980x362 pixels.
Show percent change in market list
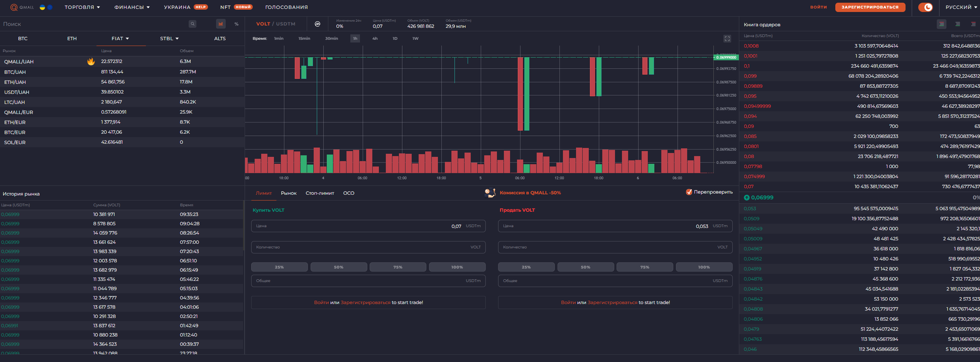tap(237, 24)
